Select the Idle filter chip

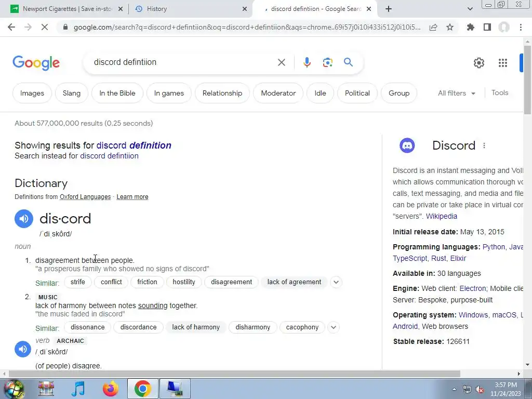coord(320,94)
